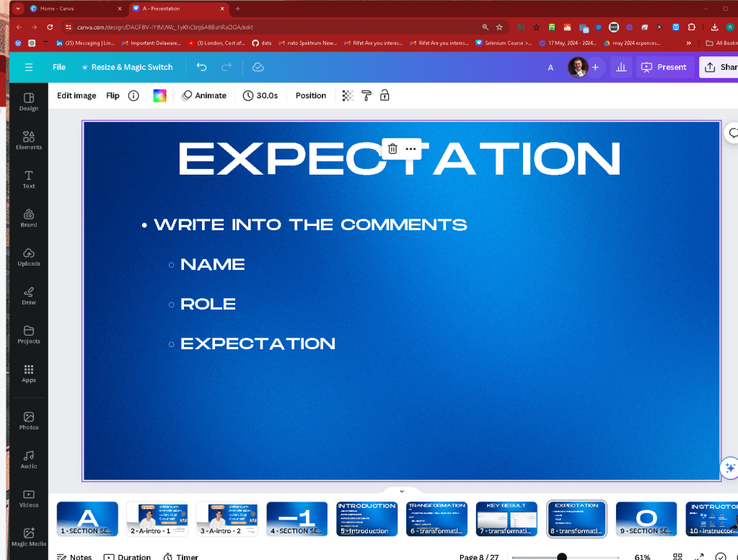The width and height of the screenshot is (738, 560).
Task: Open the analytics bar chart icon
Action: click(621, 67)
